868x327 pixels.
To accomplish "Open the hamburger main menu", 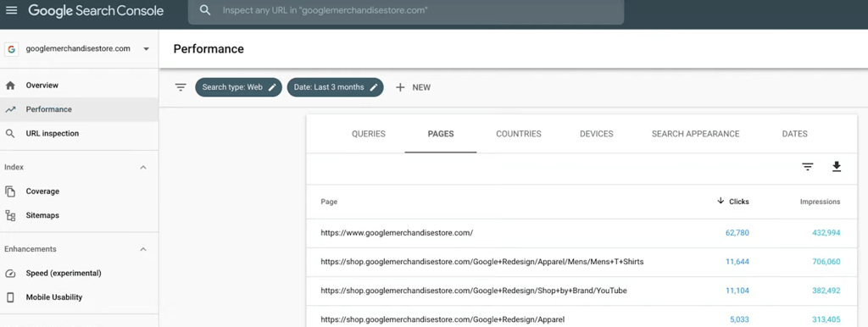I will click(11, 10).
